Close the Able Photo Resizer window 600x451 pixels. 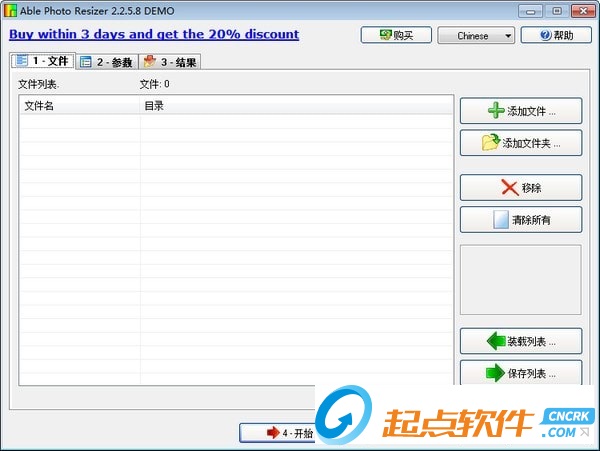[583, 11]
